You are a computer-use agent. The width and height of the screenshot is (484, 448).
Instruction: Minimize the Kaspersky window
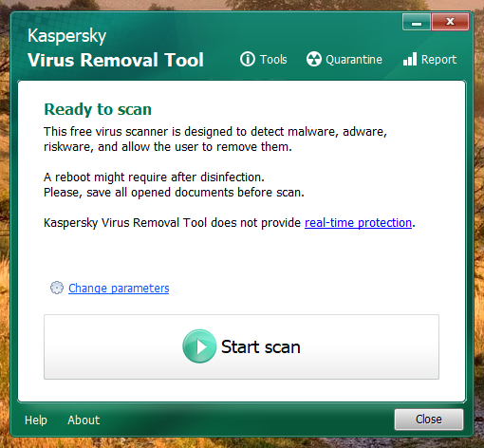[x=417, y=22]
